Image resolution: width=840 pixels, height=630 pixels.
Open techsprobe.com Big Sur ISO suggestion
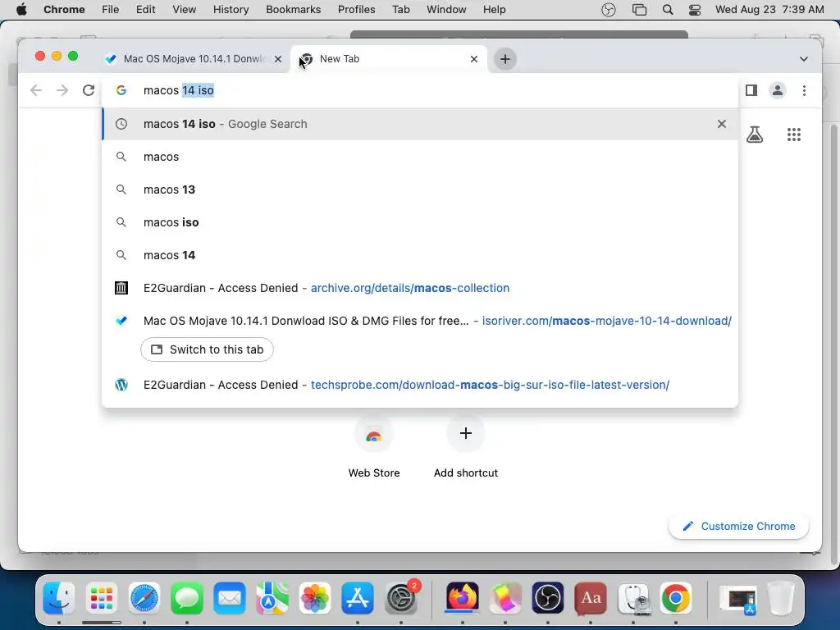point(420,385)
